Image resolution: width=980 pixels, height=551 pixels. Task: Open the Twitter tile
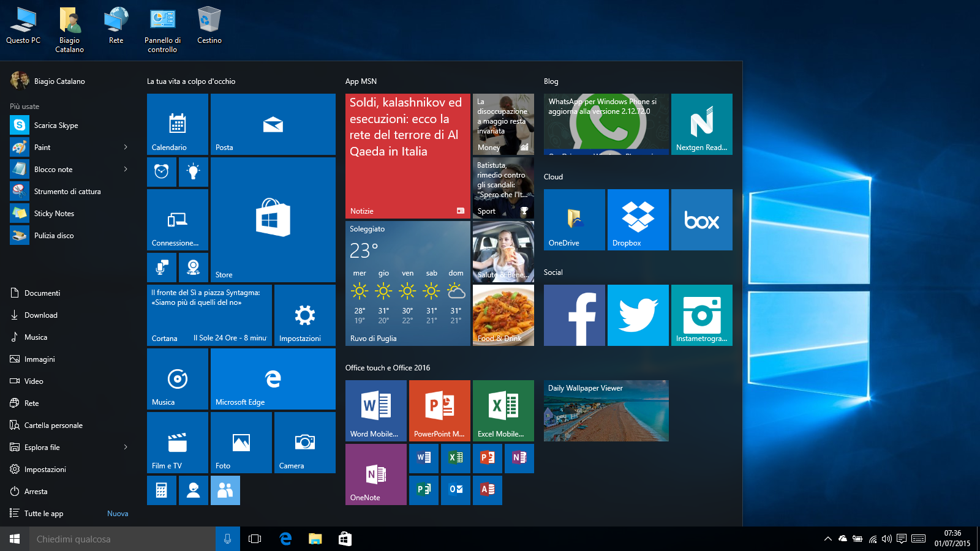click(638, 315)
